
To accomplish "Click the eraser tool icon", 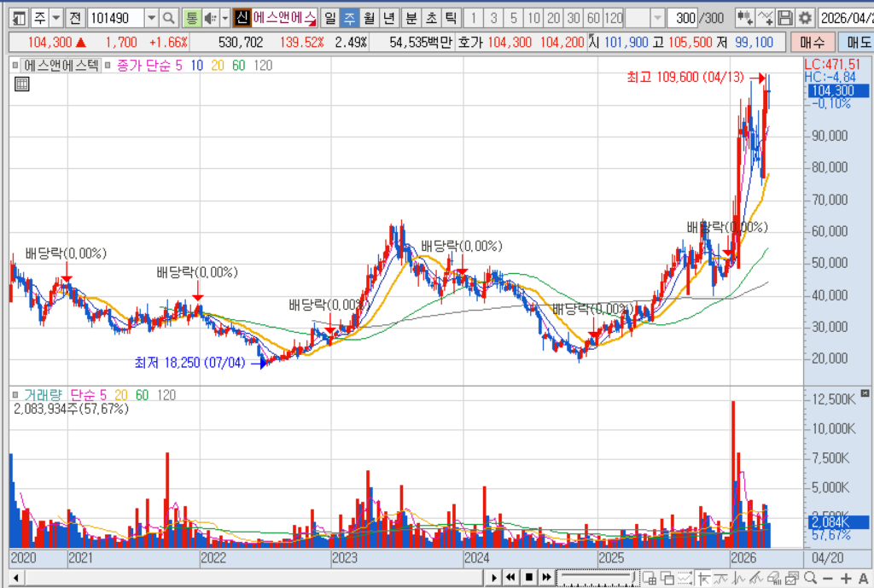I will point(774,578).
